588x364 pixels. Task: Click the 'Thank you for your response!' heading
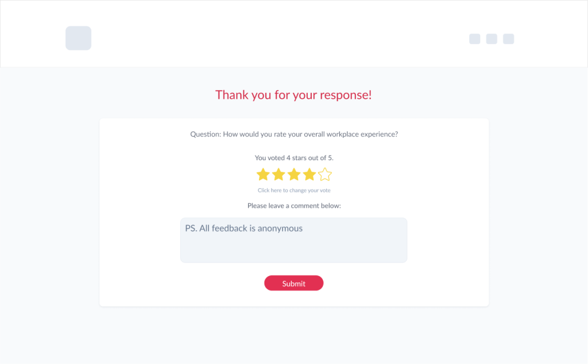click(293, 95)
